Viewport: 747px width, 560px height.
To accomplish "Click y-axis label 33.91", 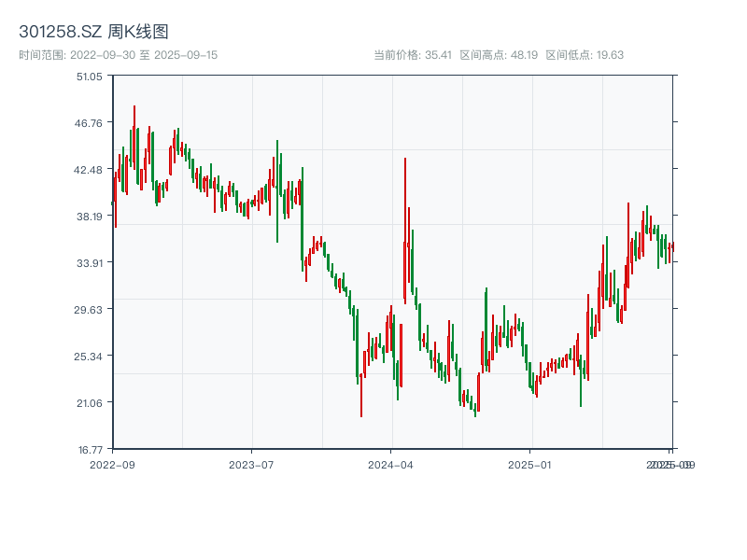I will click(x=90, y=263).
